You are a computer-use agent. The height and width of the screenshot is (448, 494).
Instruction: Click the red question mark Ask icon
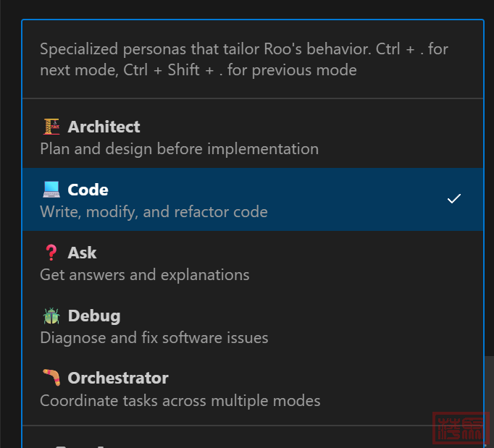[51, 253]
